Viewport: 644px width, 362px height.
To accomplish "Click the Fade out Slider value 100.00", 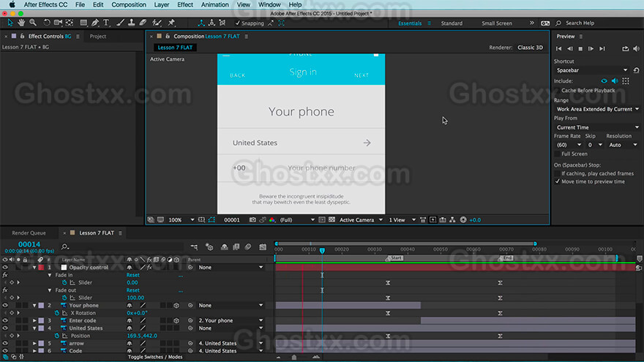I will coord(135,298).
